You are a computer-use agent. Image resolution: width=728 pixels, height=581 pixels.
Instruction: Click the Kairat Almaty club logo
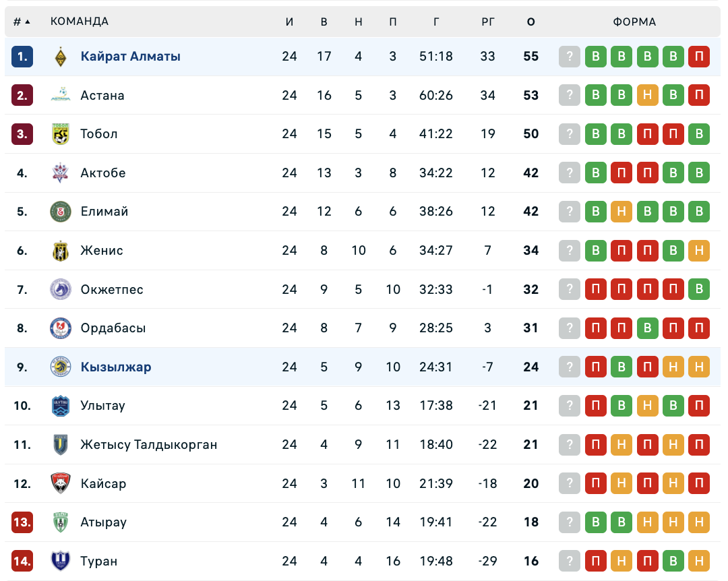tap(61, 57)
